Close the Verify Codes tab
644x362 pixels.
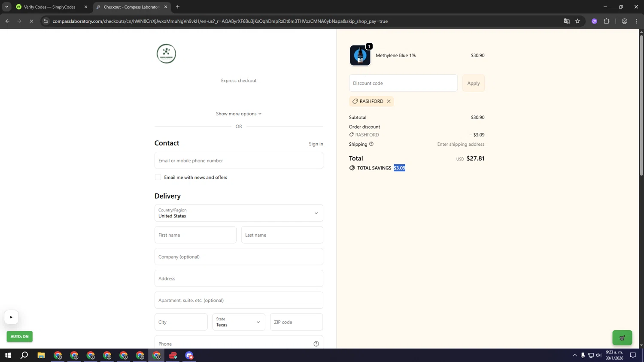point(86,7)
